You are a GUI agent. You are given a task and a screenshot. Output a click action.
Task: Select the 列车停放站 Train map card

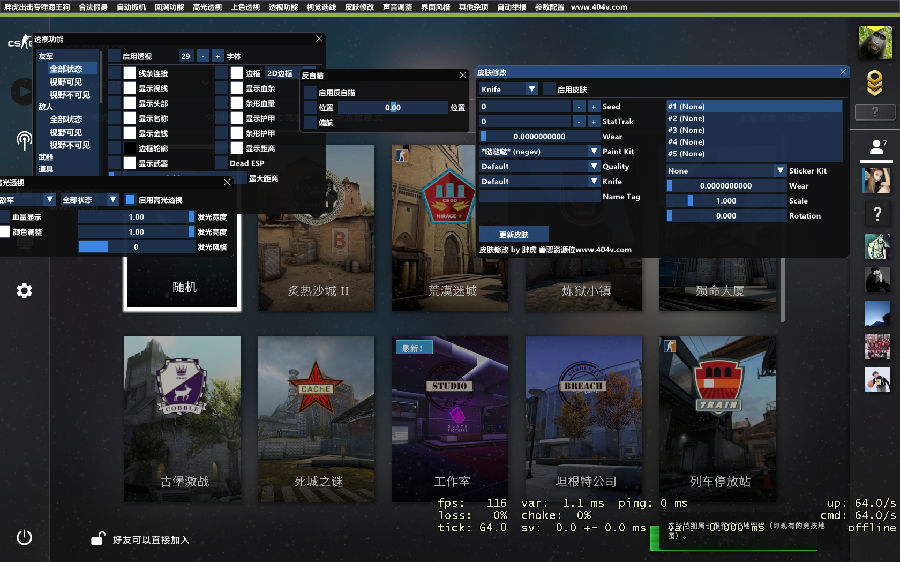point(717,418)
